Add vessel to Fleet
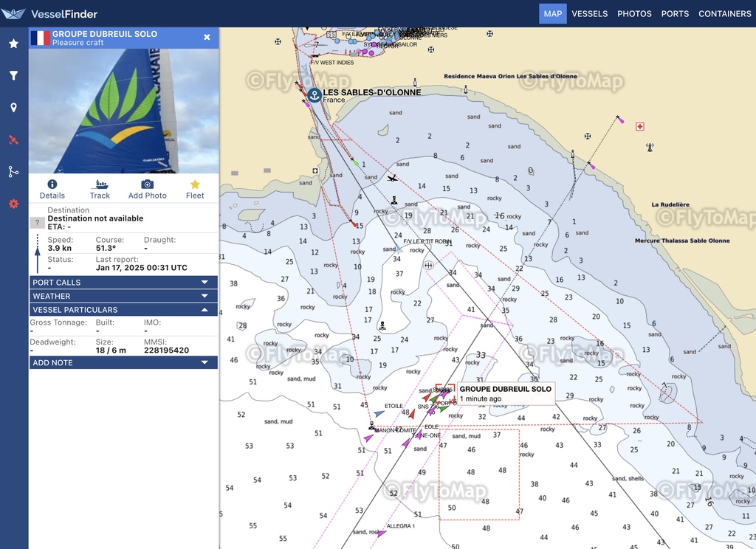 (x=195, y=189)
